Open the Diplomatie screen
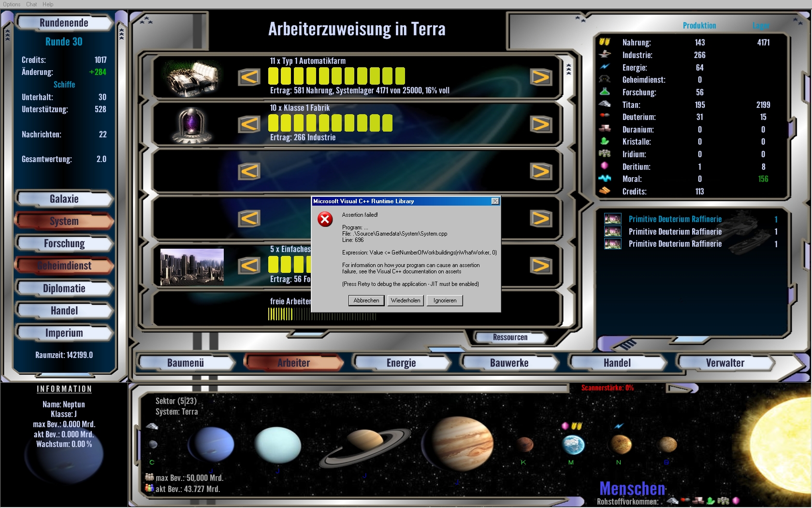The height and width of the screenshot is (508, 812). [x=64, y=288]
